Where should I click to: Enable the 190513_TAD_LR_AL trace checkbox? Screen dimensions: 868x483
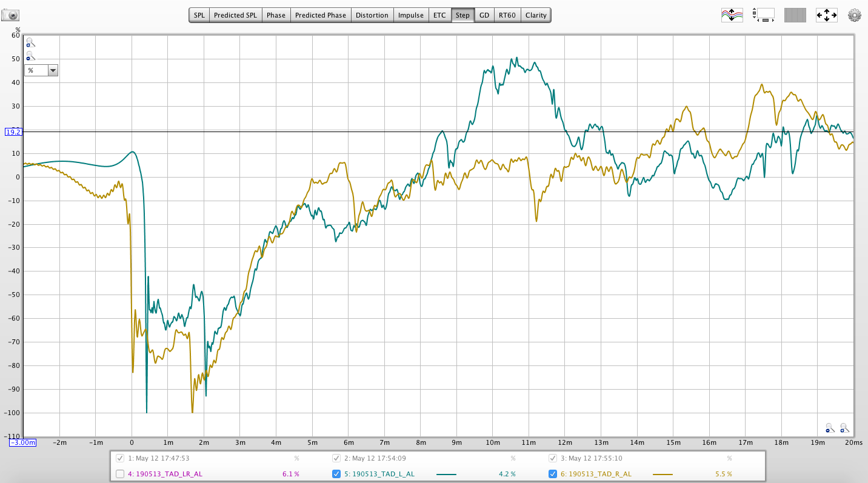pos(120,474)
